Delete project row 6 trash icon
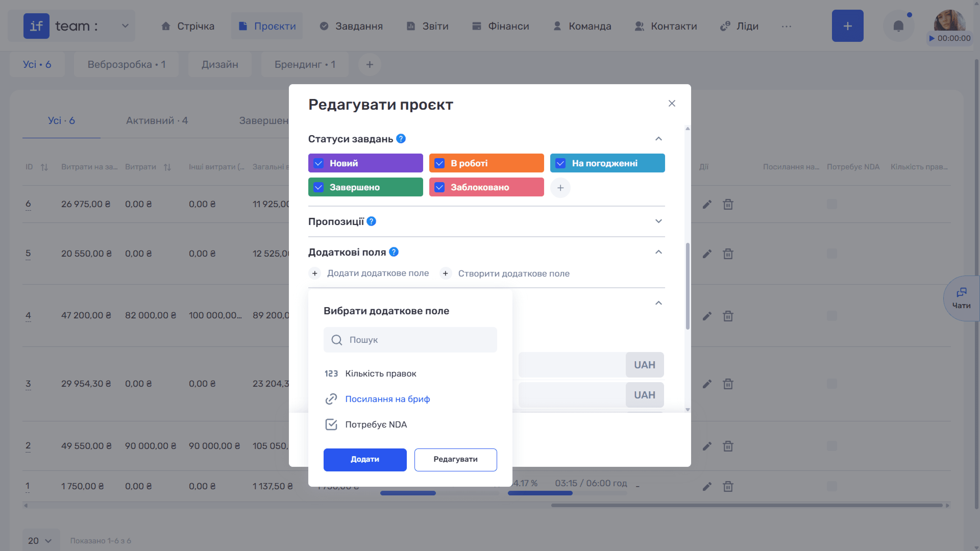The width and height of the screenshot is (980, 551). click(x=728, y=204)
